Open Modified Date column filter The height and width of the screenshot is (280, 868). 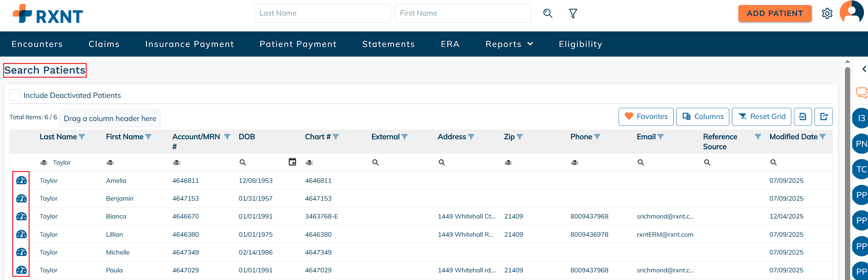pyautogui.click(x=823, y=137)
